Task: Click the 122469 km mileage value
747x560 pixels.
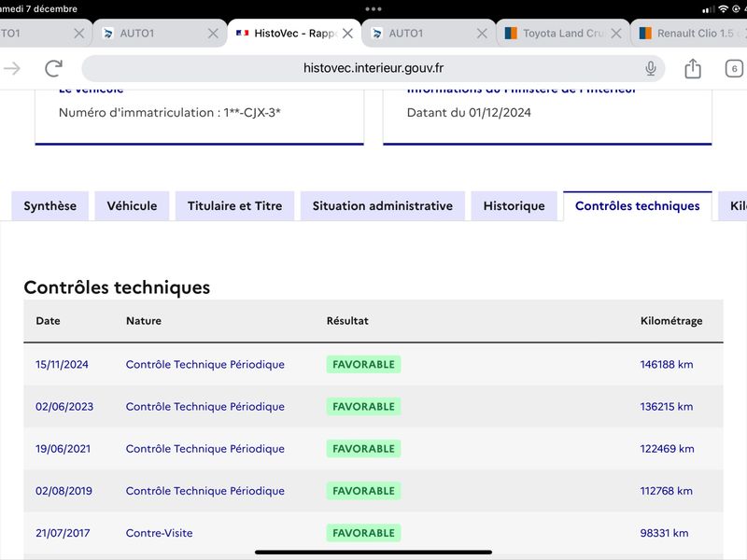Action: point(667,449)
